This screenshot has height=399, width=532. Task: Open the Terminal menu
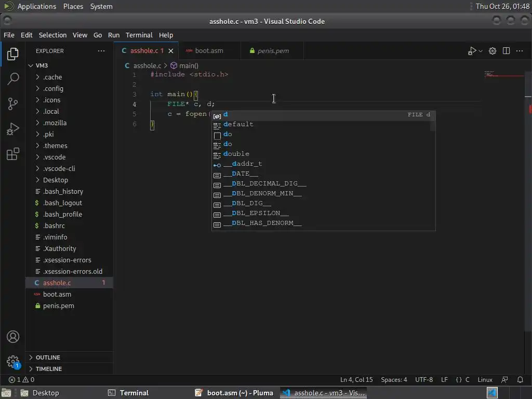(139, 35)
